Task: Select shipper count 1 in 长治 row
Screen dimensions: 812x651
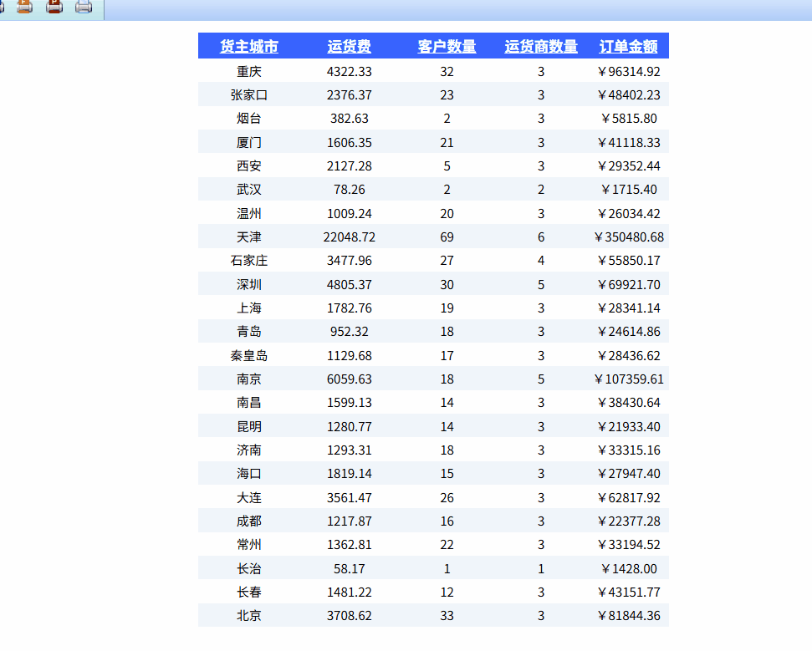Action: [x=541, y=569]
